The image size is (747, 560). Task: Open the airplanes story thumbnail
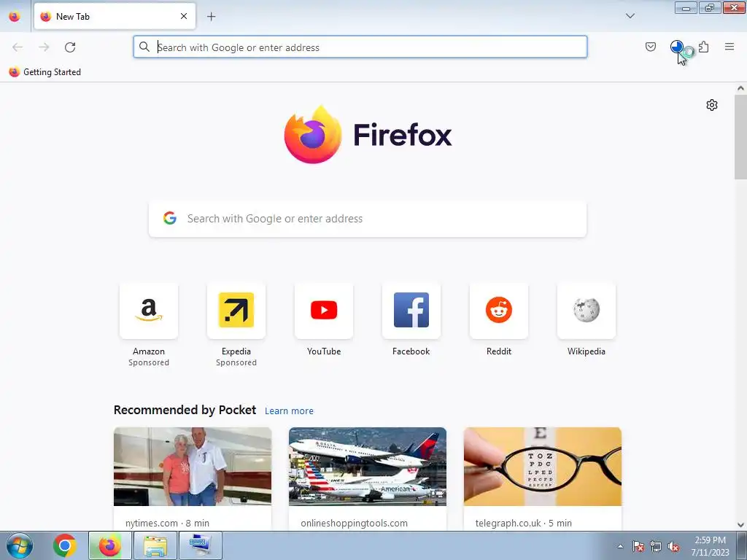368,467
